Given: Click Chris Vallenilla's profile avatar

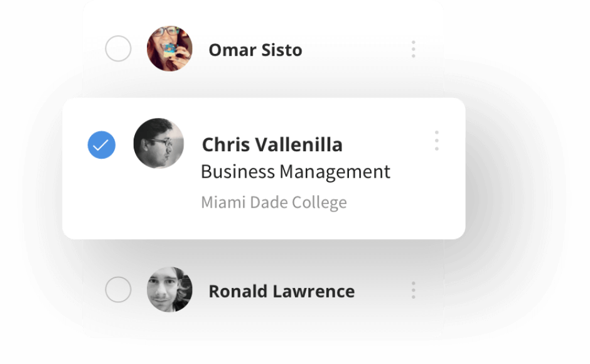Looking at the screenshot, I should pos(159,143).
